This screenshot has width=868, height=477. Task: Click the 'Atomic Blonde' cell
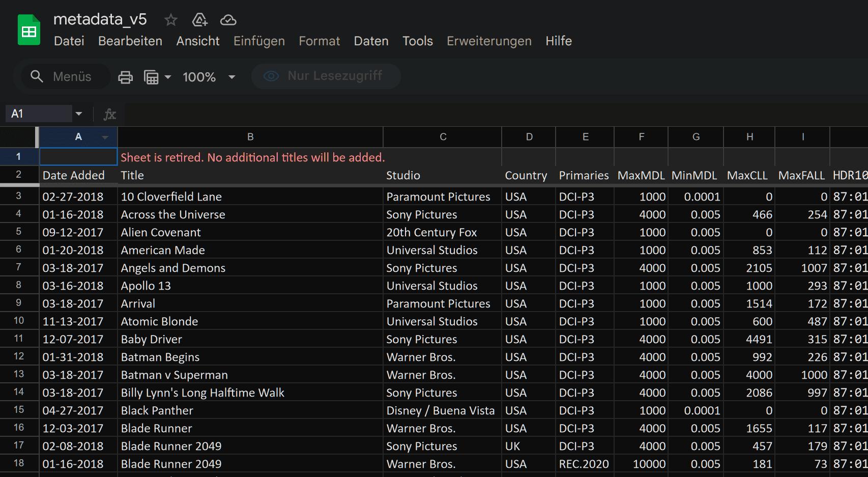[x=250, y=321]
